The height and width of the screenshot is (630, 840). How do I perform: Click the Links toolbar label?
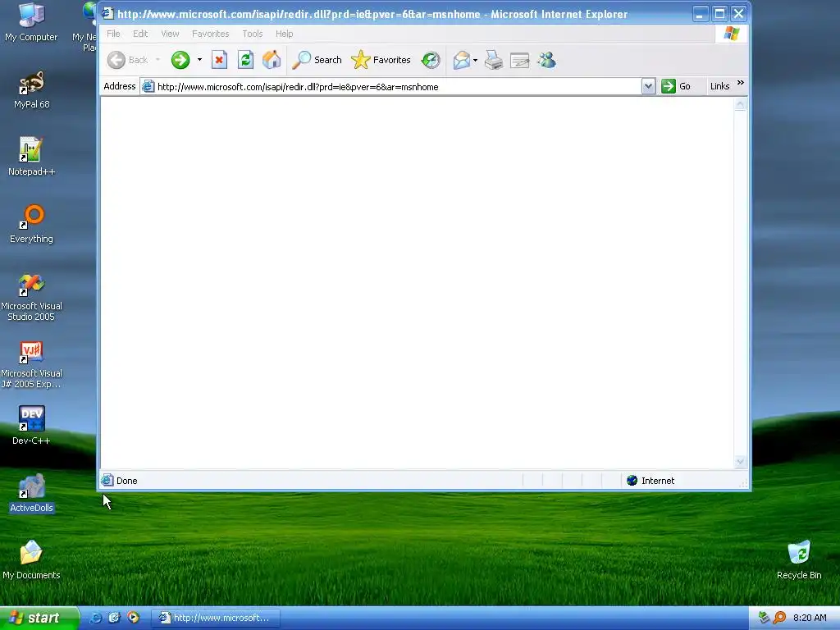pos(719,86)
